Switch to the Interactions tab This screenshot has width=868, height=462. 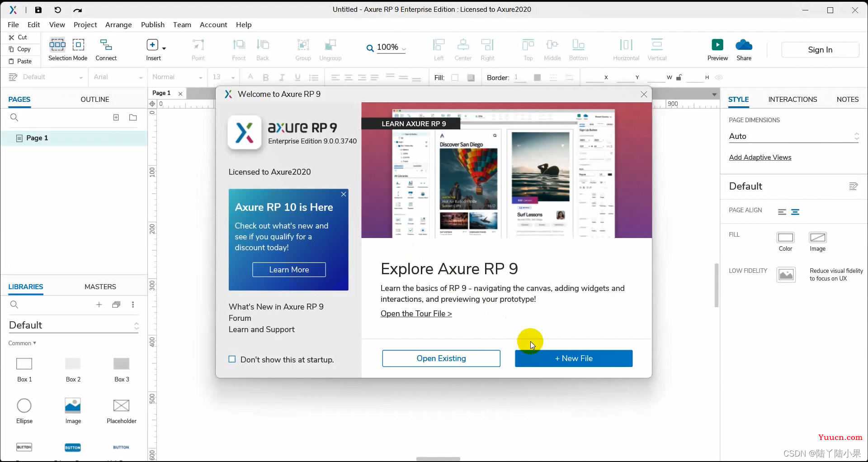tap(793, 99)
